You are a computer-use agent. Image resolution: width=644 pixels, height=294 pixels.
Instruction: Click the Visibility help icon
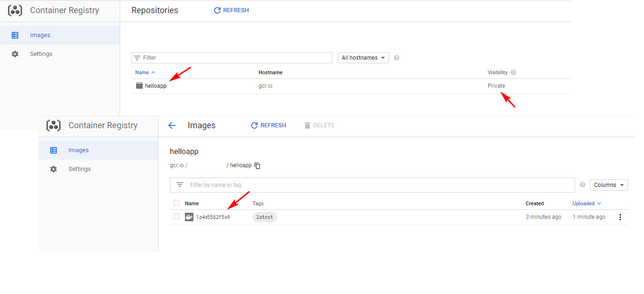[x=514, y=72]
